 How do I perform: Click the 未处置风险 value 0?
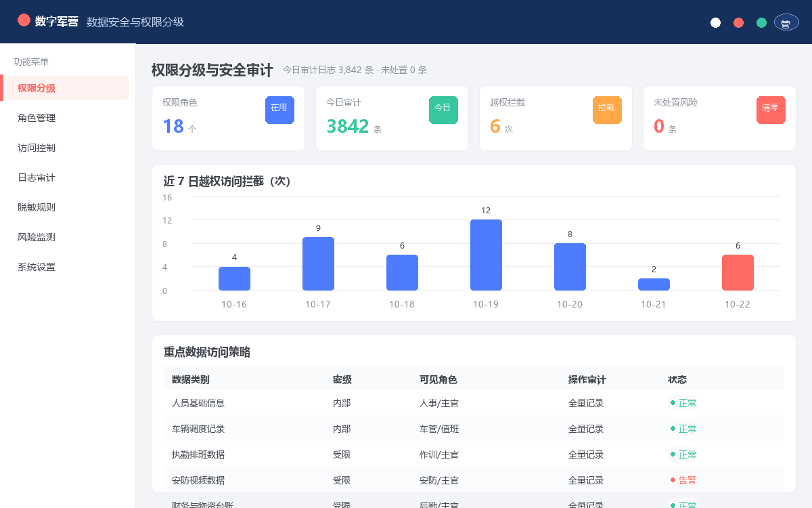pos(659,126)
